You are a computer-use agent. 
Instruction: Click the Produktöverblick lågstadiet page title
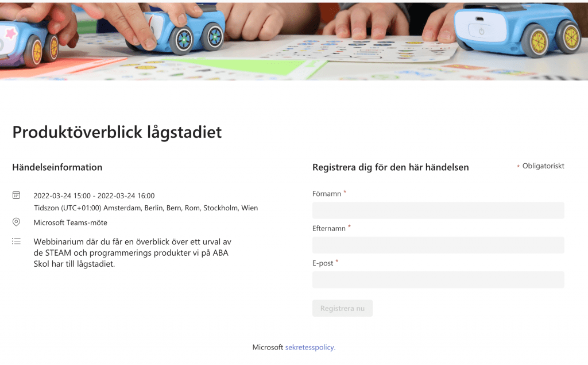[x=117, y=132]
